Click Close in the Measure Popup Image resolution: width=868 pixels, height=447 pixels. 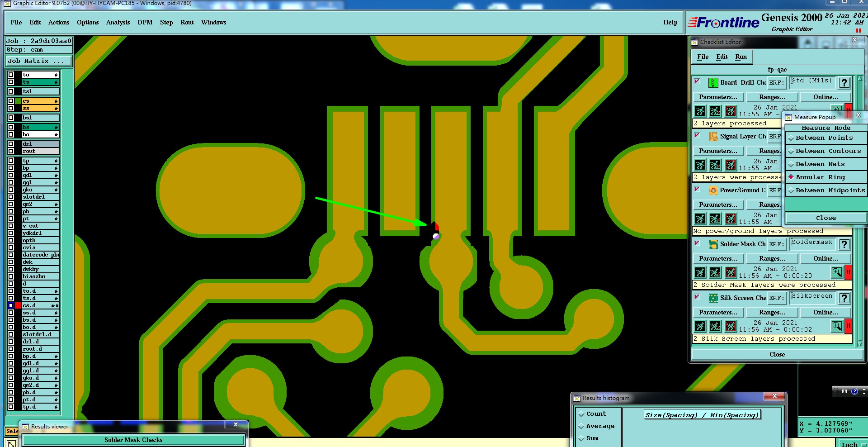pos(826,218)
